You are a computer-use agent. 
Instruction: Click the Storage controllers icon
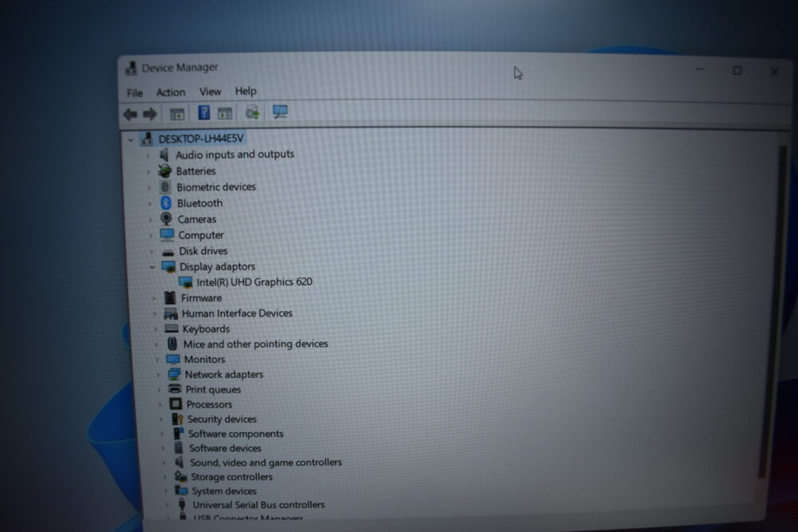pos(180,476)
